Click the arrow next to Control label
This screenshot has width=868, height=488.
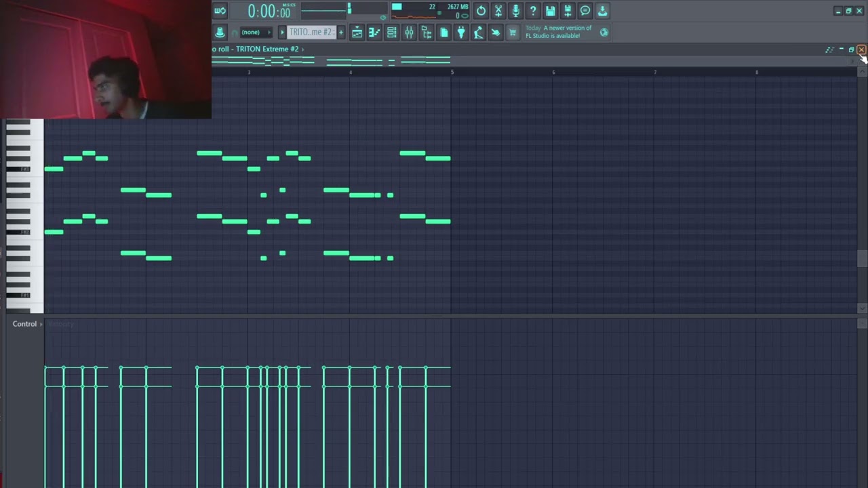coord(41,324)
